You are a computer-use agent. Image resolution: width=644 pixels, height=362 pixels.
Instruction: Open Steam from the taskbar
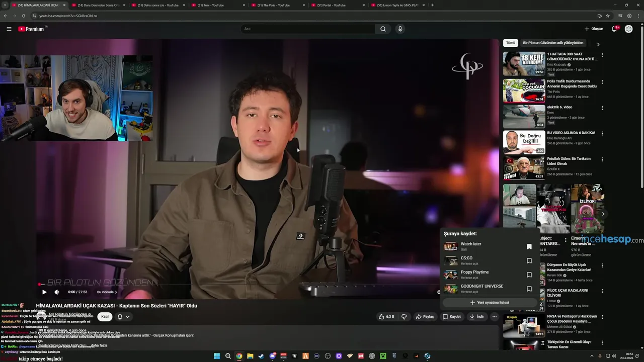(x=261, y=356)
